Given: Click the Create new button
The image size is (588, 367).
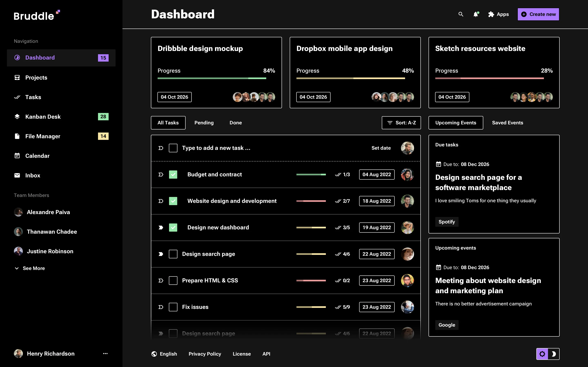Looking at the screenshot, I should (538, 14).
